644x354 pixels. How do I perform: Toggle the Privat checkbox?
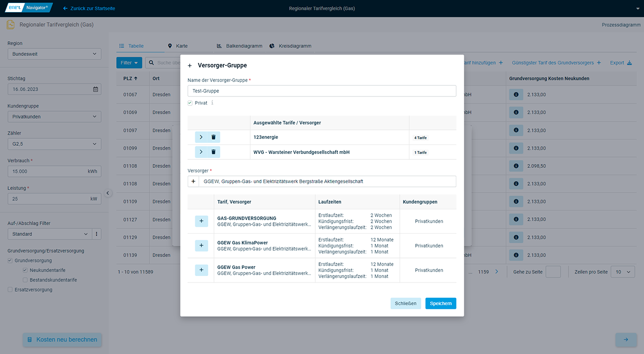coord(190,103)
